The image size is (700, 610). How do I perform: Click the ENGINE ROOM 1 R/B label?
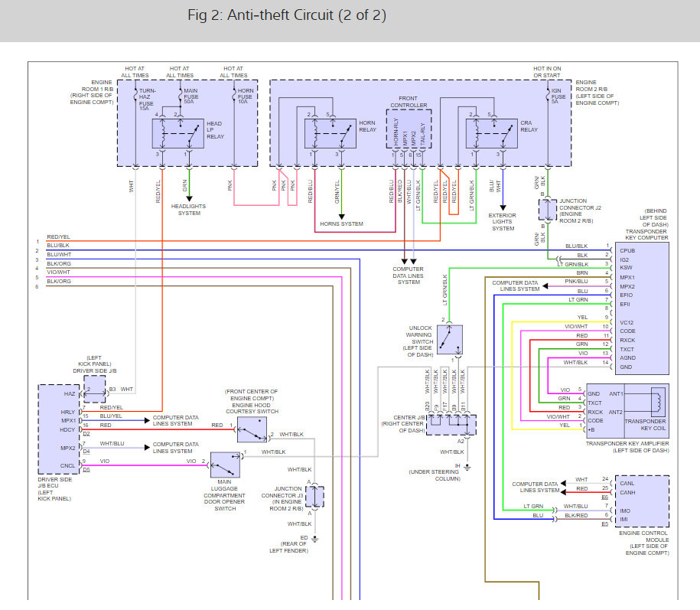[x=97, y=86]
